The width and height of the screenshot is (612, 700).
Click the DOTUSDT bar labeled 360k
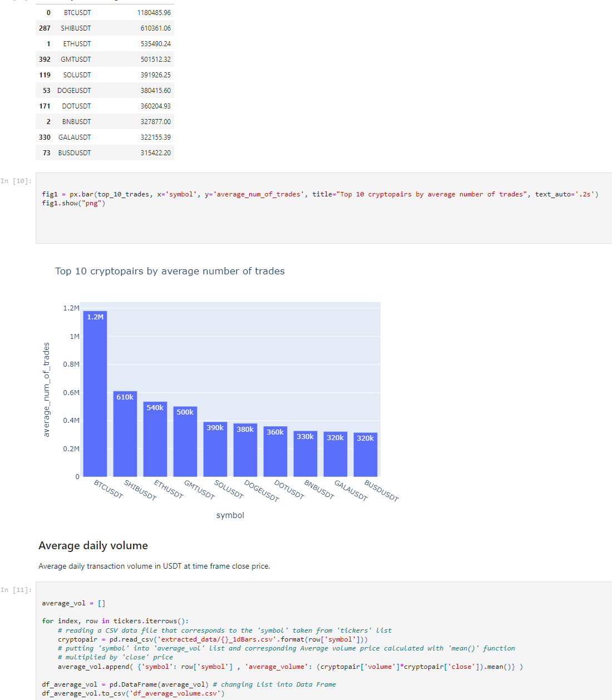click(275, 451)
